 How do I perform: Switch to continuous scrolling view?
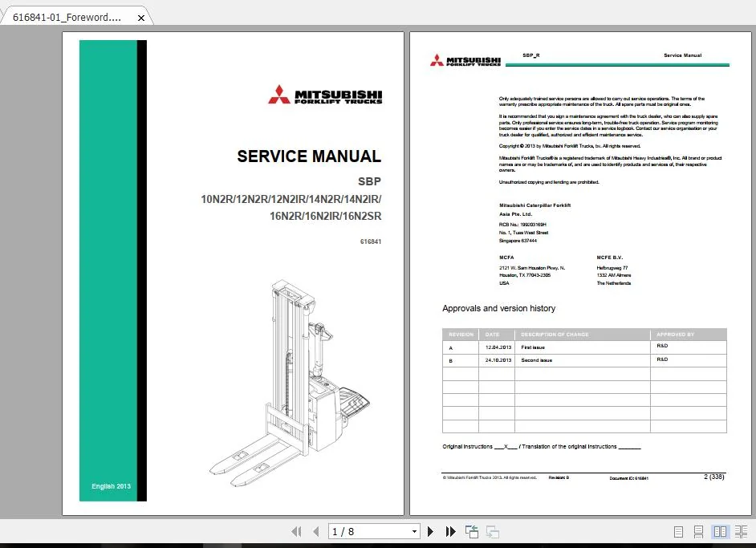(698, 532)
